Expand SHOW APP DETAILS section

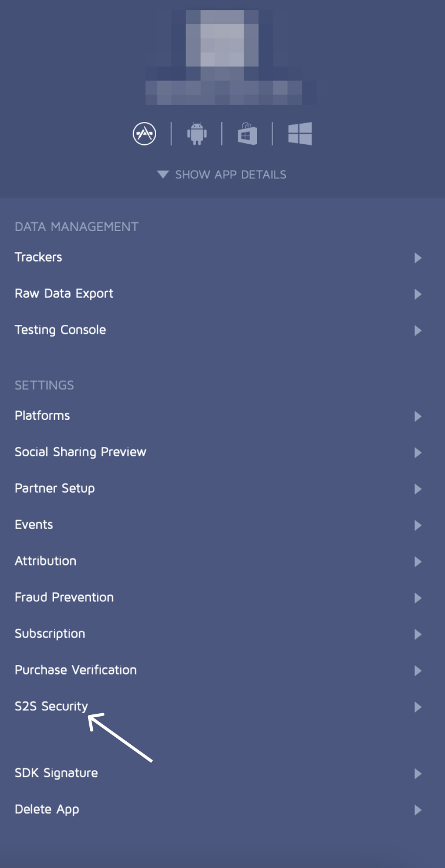point(222,174)
